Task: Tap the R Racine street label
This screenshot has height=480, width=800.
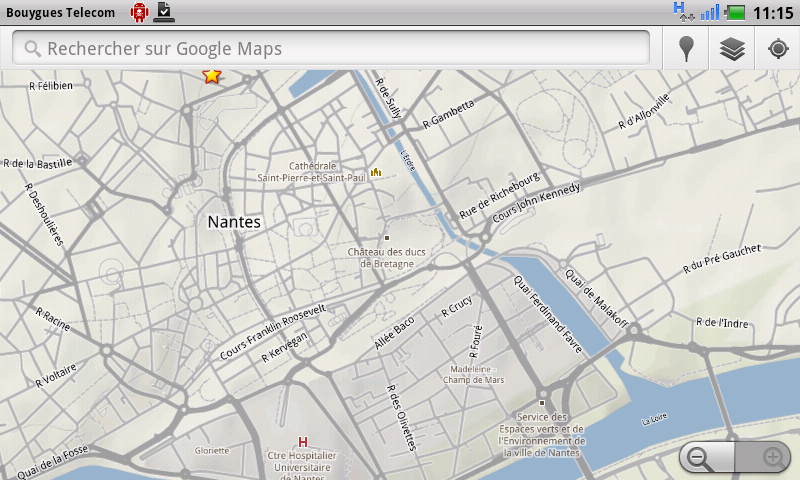Action: 53,319
